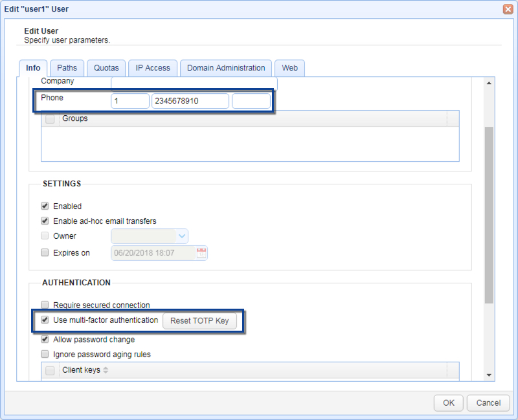Screen dimensions: 518x420
Task: Select all with Client keys header checkbox
Action: [x=50, y=370]
